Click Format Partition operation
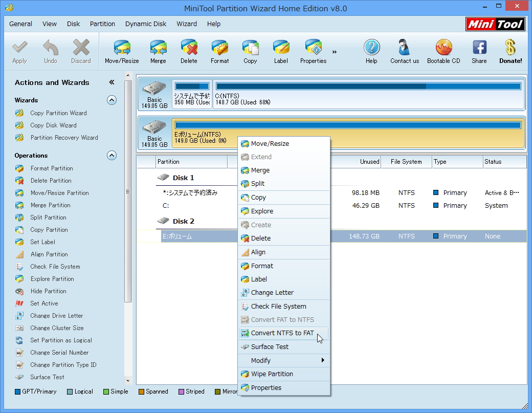This screenshot has width=532, height=413. click(52, 168)
